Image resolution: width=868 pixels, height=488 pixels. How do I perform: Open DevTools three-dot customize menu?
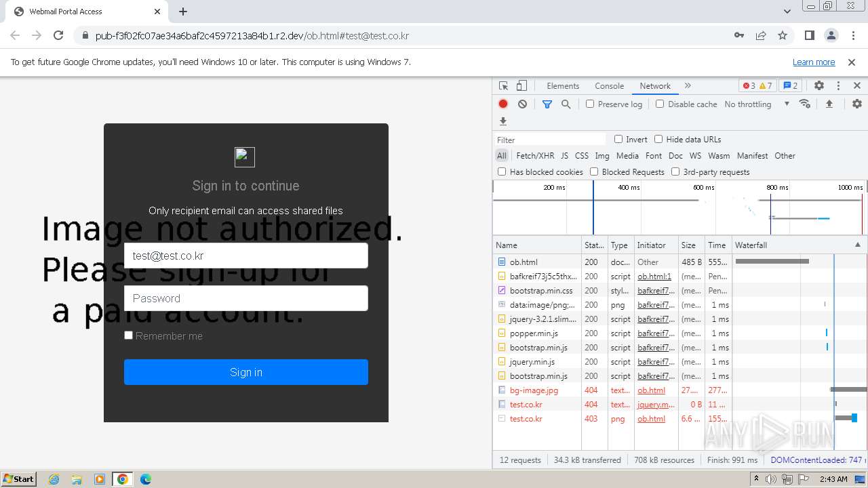tap(838, 86)
